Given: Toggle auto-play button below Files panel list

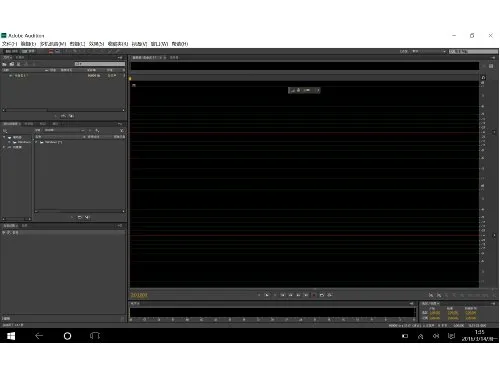Looking at the screenshot, I should (x=71, y=116).
